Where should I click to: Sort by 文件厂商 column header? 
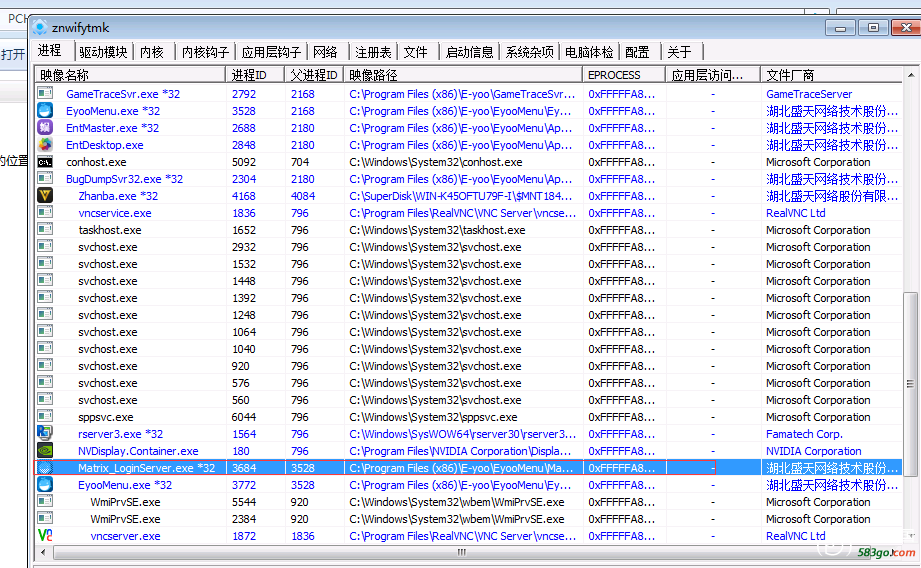pos(831,75)
